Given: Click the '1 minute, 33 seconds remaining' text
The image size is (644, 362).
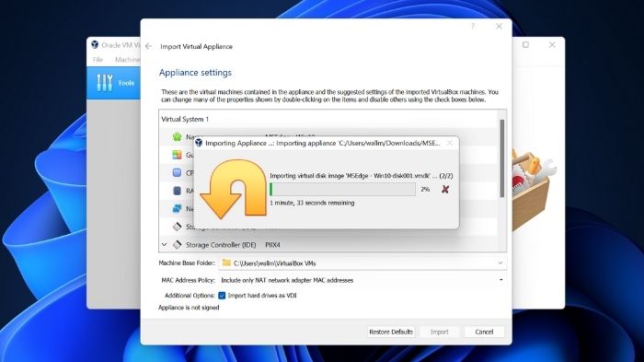Looking at the screenshot, I should 312,203.
